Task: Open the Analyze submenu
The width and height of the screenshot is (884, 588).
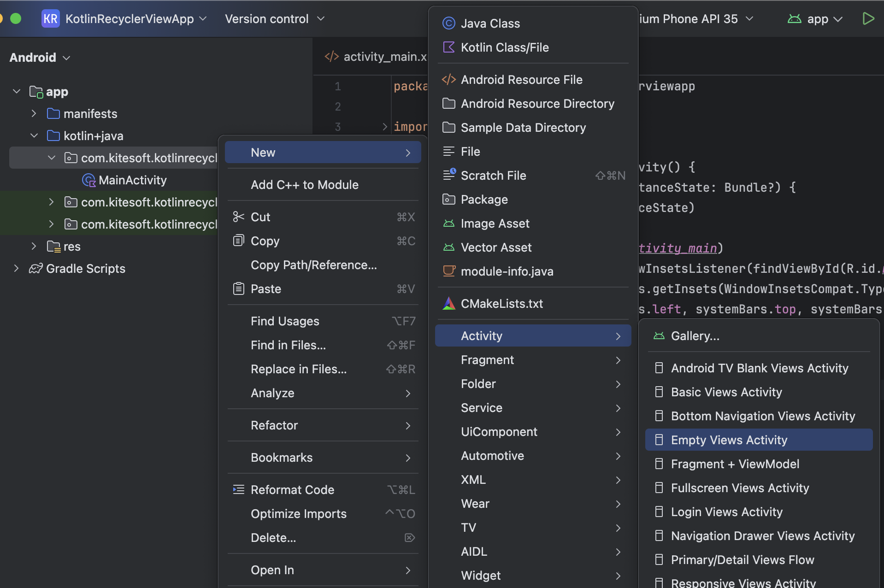Action: click(x=323, y=393)
